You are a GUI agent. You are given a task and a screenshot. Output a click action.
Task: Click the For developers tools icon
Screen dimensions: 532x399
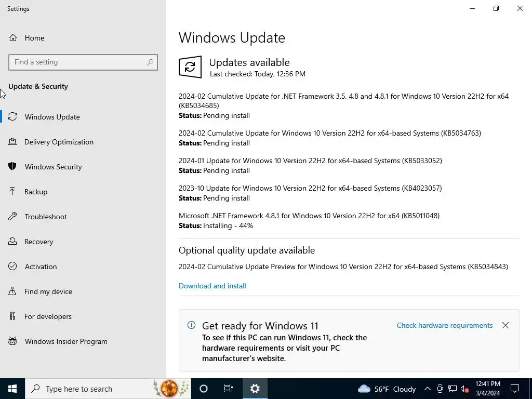12,316
